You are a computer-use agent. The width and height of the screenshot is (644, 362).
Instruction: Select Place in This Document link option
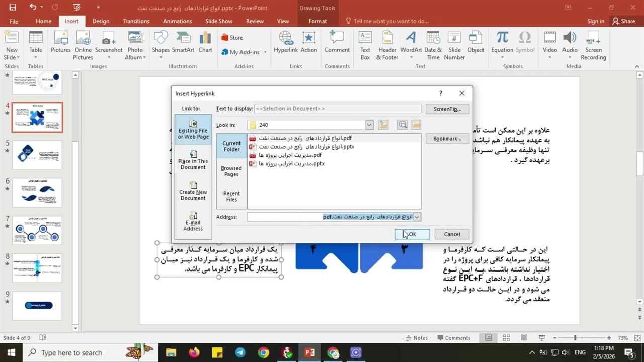click(x=193, y=160)
